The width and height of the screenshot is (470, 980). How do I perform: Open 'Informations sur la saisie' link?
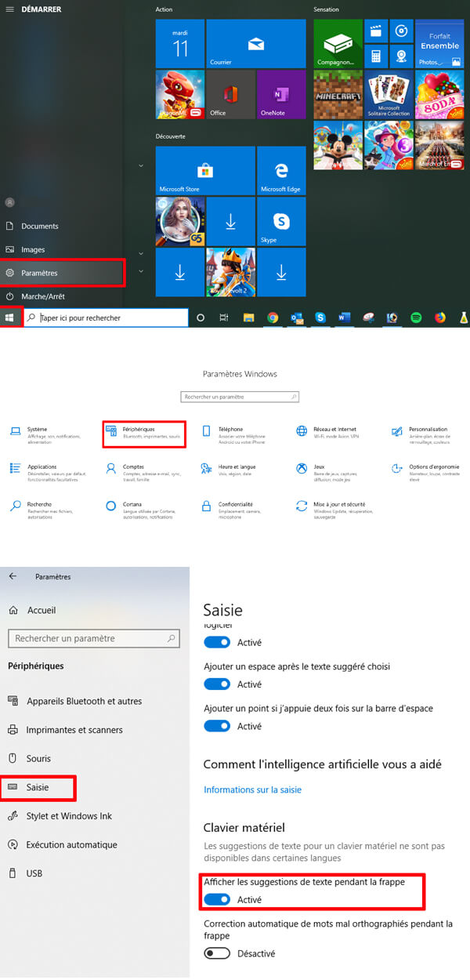click(252, 789)
